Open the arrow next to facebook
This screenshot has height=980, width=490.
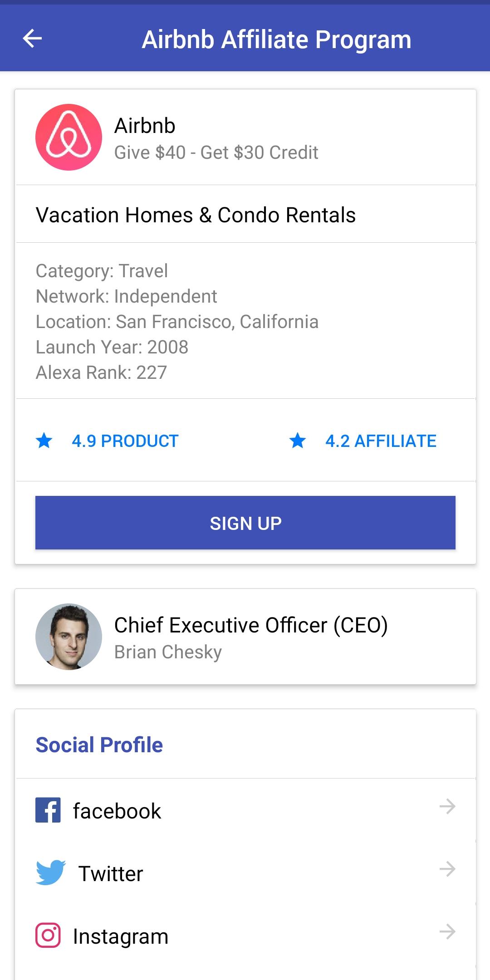coord(447,807)
